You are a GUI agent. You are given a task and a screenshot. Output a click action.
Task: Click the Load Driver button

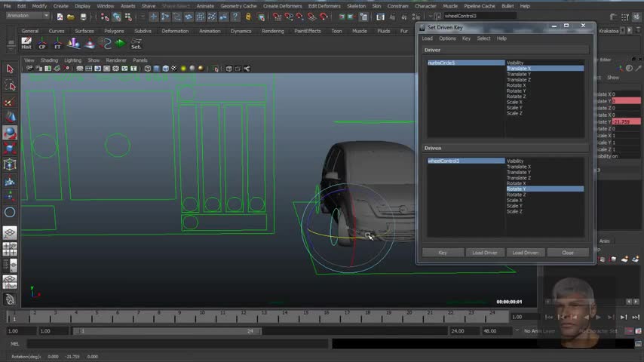point(485,253)
